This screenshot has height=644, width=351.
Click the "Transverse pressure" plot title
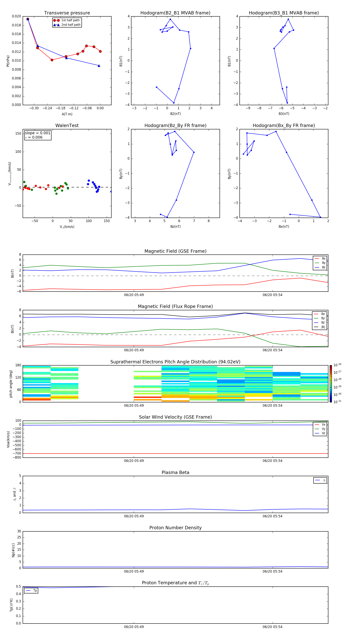coord(67,13)
